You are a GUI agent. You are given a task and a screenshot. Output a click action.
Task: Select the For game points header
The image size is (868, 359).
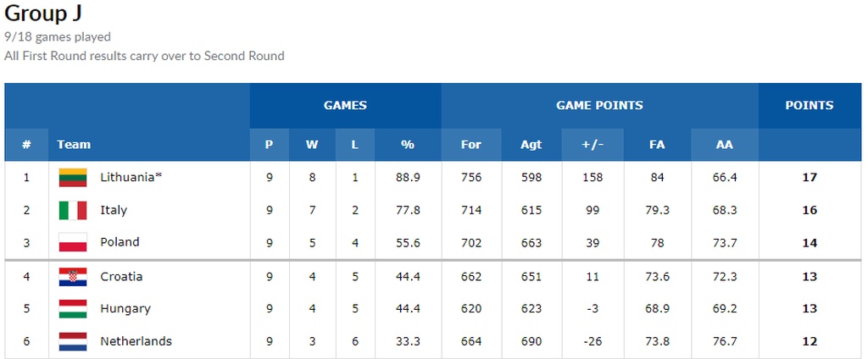point(471,145)
